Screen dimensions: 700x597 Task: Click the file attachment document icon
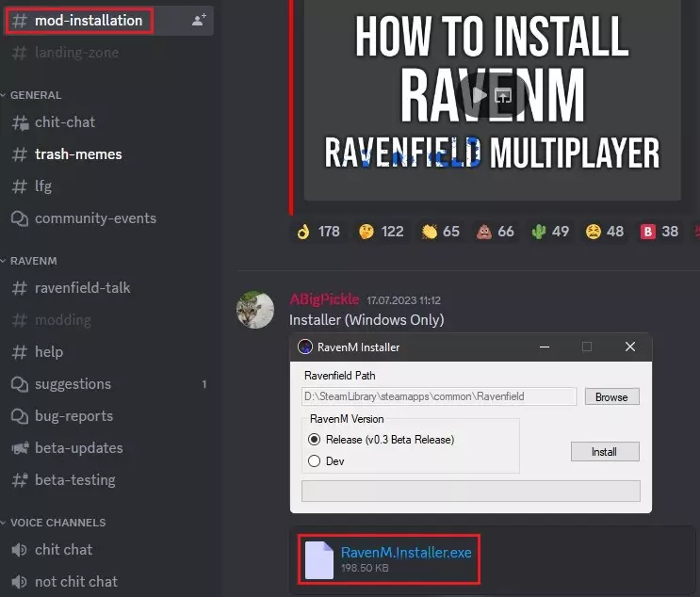click(319, 560)
